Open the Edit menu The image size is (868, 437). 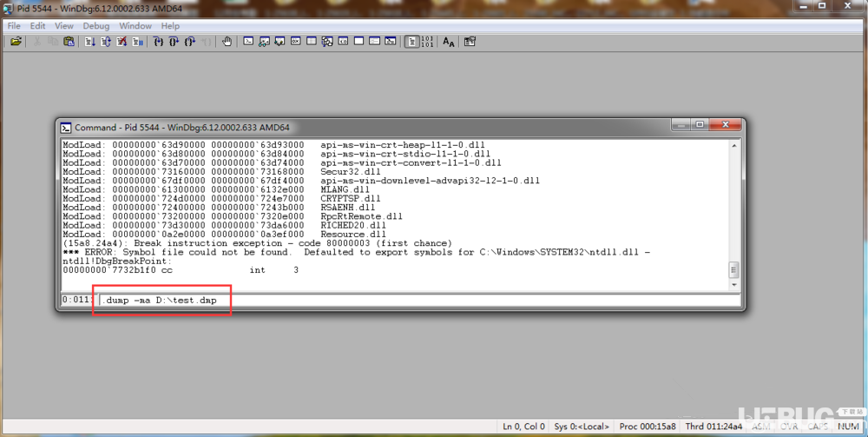click(37, 25)
